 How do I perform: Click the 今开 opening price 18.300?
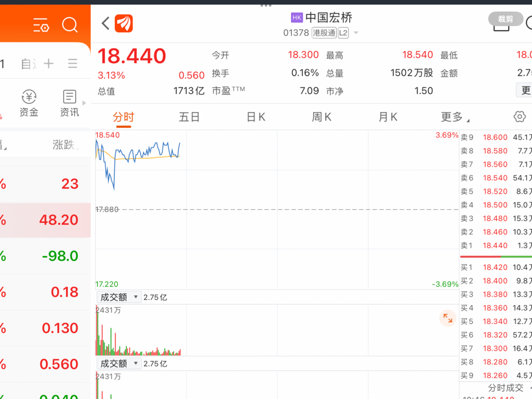pyautogui.click(x=303, y=55)
